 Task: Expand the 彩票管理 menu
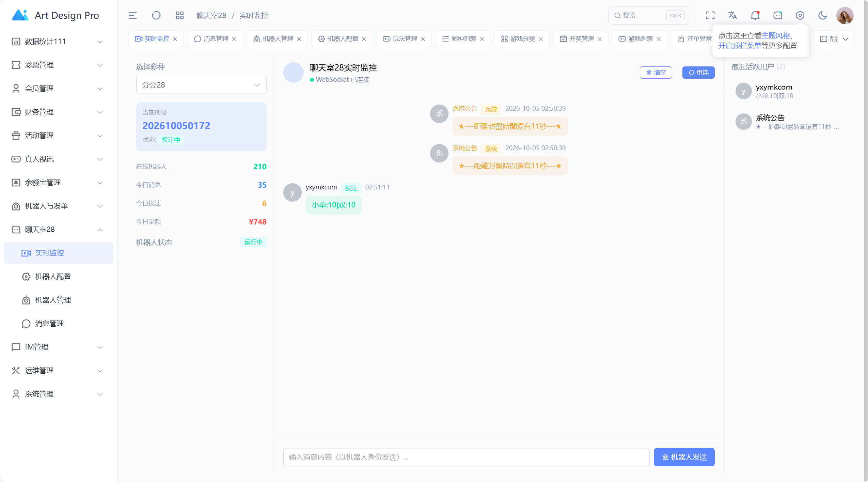pos(59,65)
